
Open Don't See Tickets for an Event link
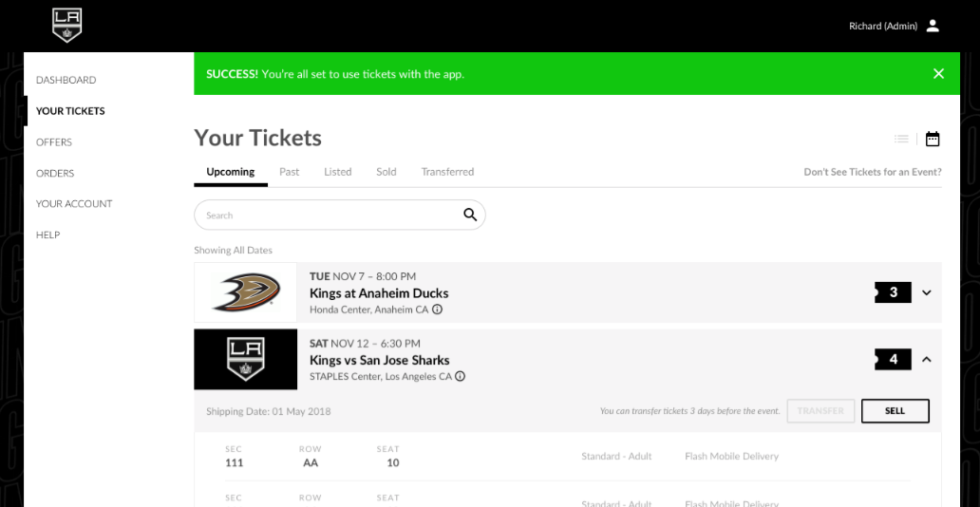click(x=873, y=172)
